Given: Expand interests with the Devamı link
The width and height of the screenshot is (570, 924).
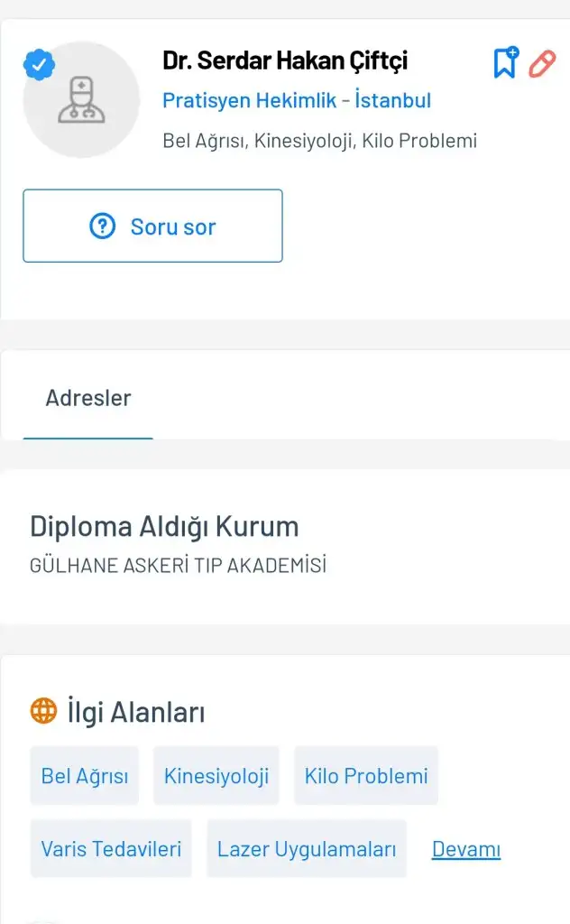Looking at the screenshot, I should [x=466, y=849].
